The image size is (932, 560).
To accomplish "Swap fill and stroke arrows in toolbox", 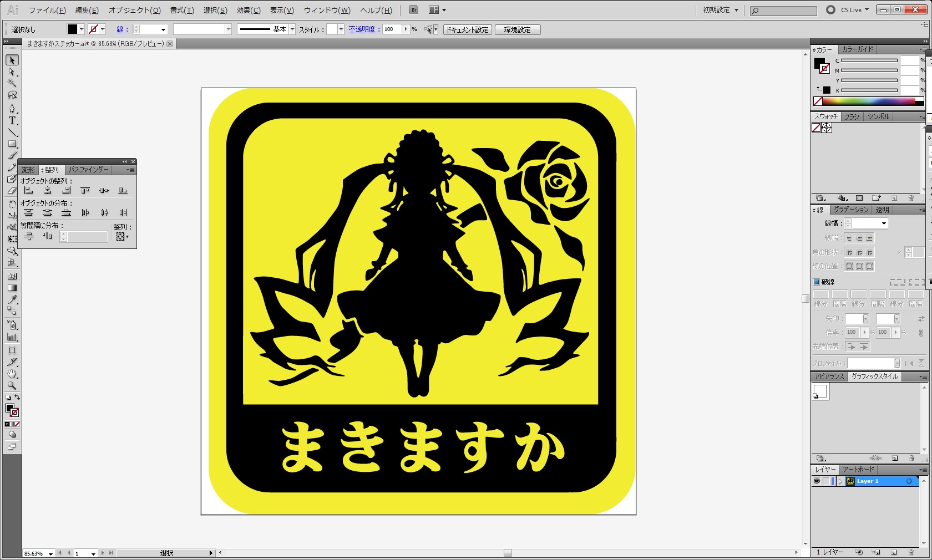I will click(x=17, y=397).
